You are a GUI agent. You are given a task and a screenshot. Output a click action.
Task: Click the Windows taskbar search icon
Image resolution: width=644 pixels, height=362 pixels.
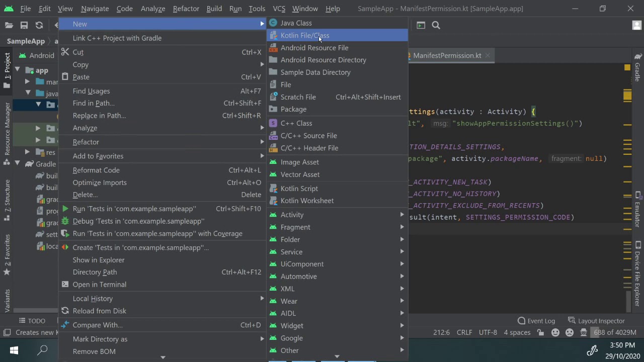(x=43, y=350)
